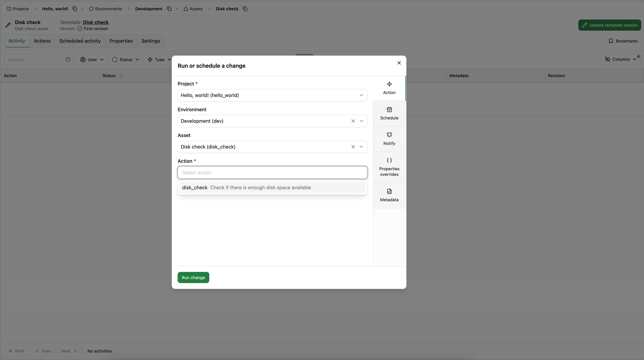Screen dimensions: 644x360
Task: Select the disk_check action suggestion
Action: coord(272,187)
